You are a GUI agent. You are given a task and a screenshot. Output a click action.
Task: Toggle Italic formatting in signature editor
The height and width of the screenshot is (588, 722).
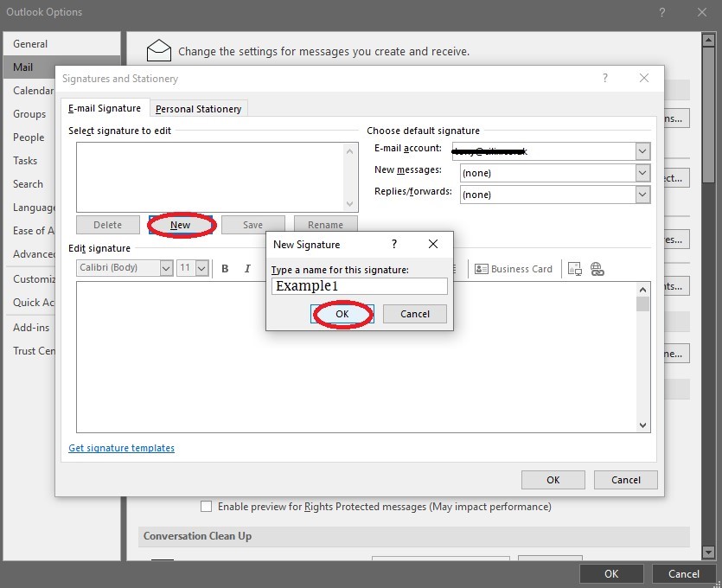[247, 268]
